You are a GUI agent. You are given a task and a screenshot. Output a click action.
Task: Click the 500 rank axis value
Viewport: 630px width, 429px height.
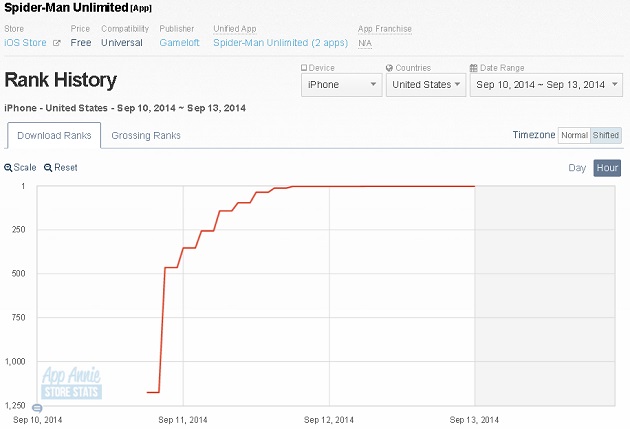(18, 274)
